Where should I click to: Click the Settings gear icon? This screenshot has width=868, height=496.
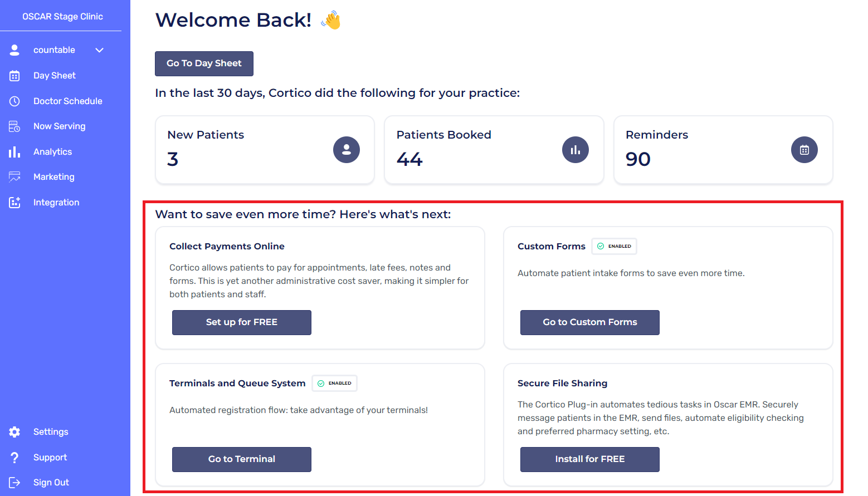point(14,432)
